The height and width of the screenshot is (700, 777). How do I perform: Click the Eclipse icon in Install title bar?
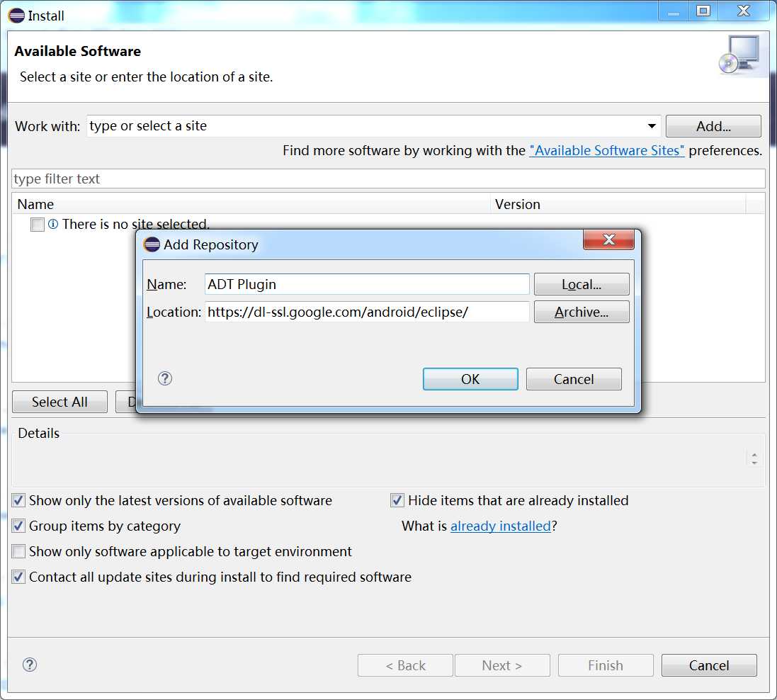[16, 16]
